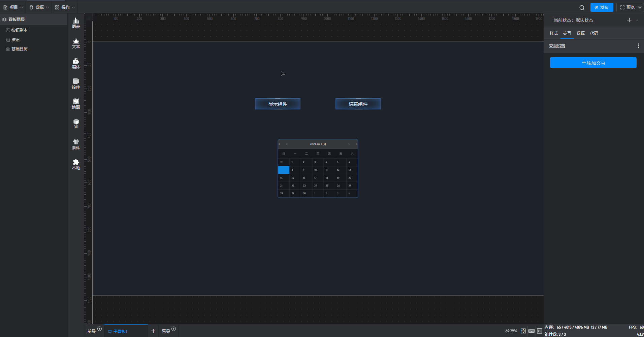The image size is (644, 337).
Task: Open the 交互设置 three-dot options menu
Action: 638,46
